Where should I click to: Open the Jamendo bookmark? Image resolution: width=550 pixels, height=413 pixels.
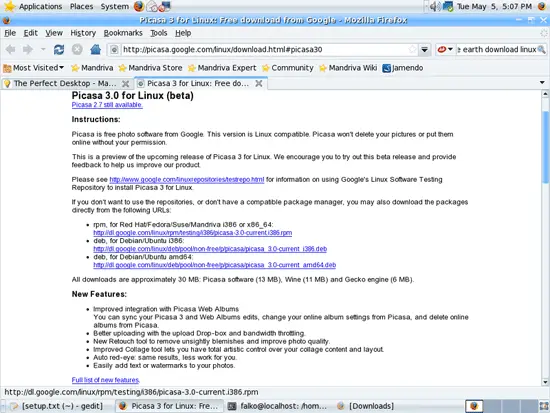[x=403, y=68]
